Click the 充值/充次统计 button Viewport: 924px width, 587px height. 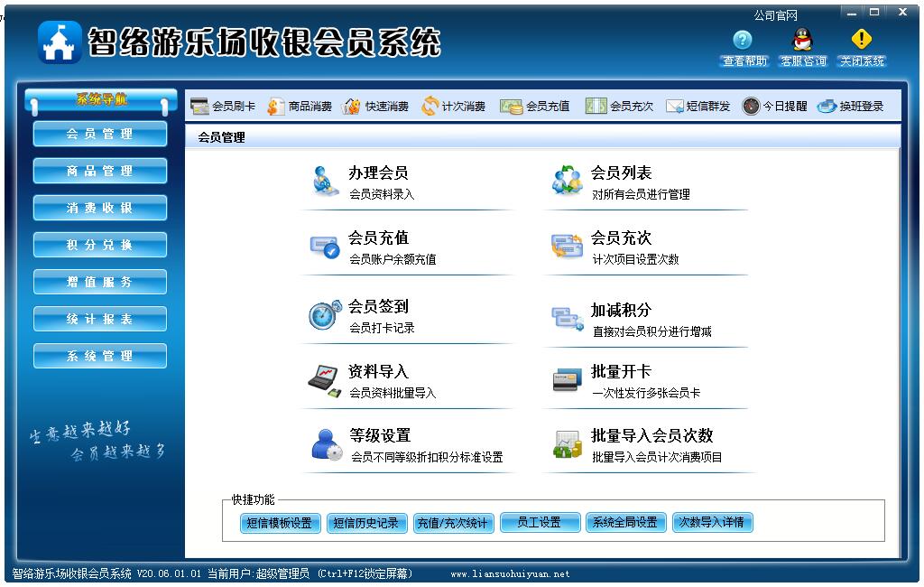[453, 523]
